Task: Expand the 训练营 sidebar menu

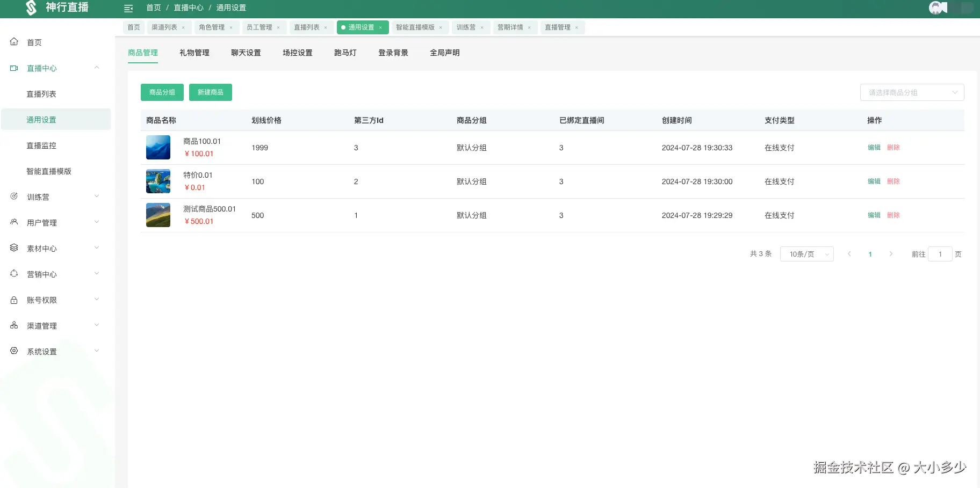Action: 97,196
